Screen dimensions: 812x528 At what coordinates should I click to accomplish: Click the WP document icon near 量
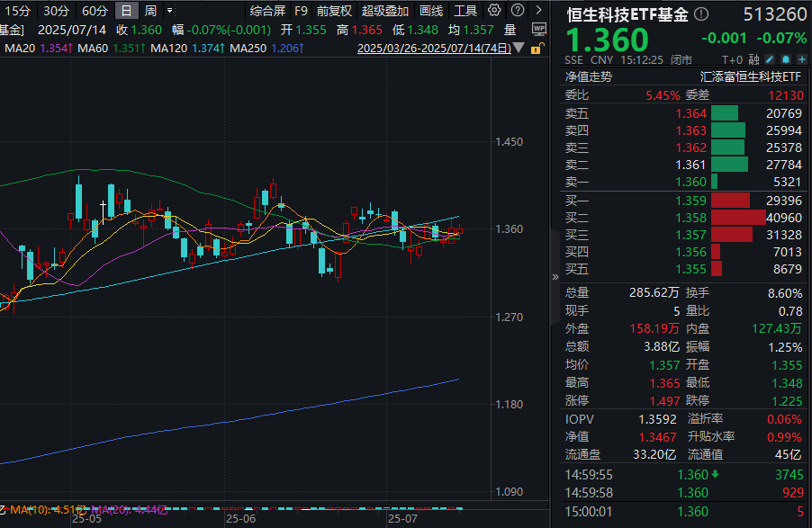538,27
